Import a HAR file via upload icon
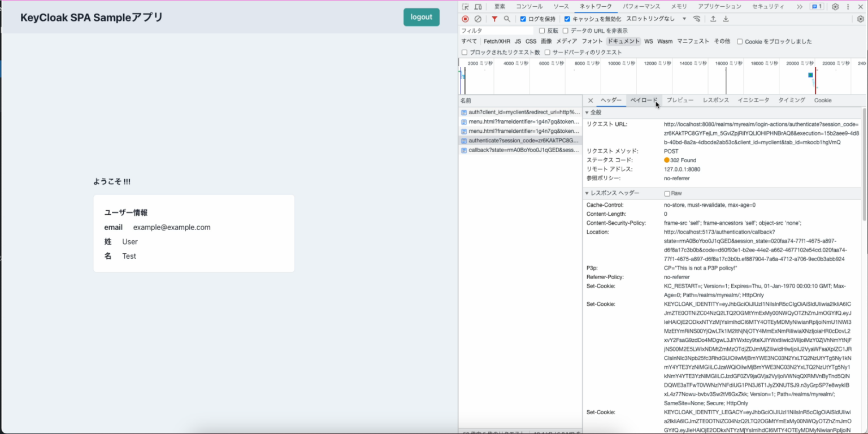This screenshot has width=868, height=434. [x=713, y=19]
